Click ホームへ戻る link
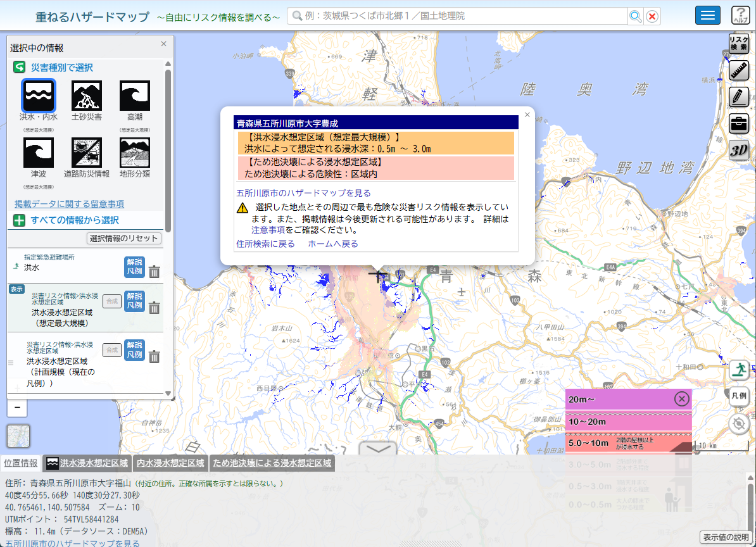Image resolution: width=756 pixels, height=547 pixels. [333, 244]
